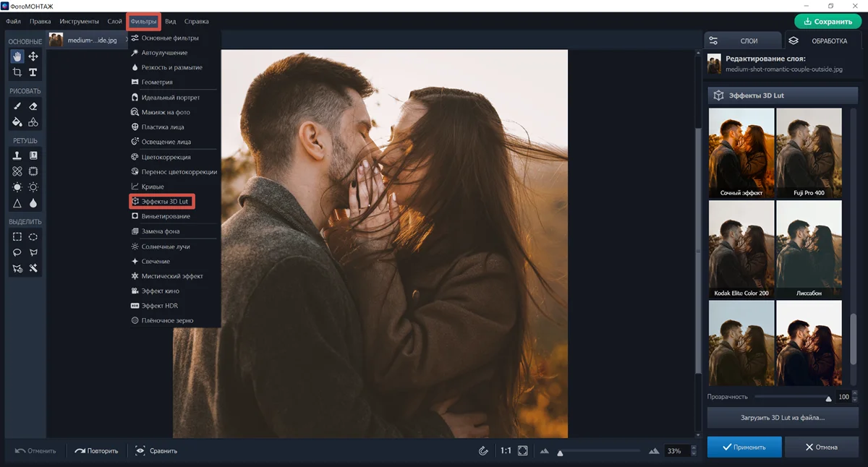This screenshot has height=467, width=868.
Task: Open the Вид menu
Action: 170,22
